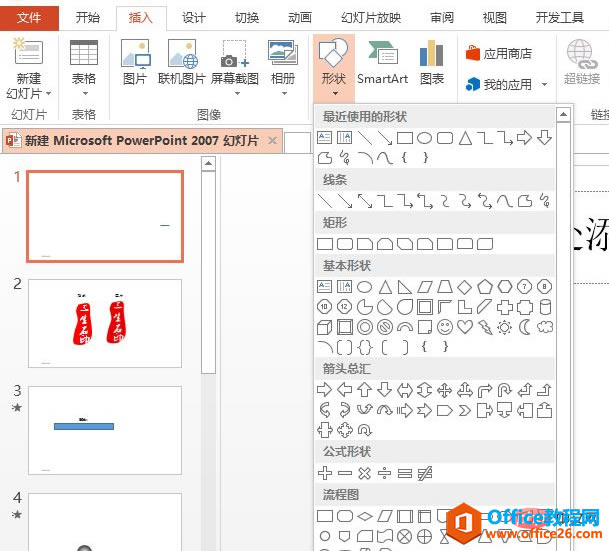
Task: Open the 应用商店 app store
Action: tap(499, 53)
